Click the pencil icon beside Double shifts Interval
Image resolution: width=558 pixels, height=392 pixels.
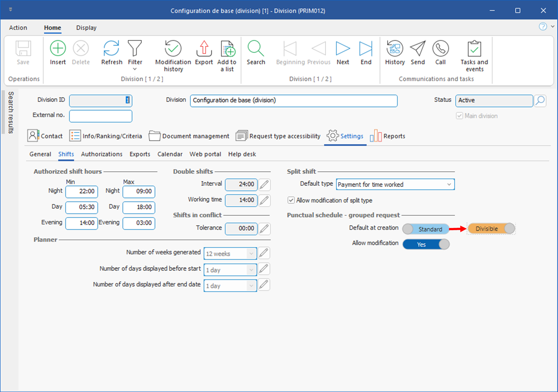tap(265, 184)
